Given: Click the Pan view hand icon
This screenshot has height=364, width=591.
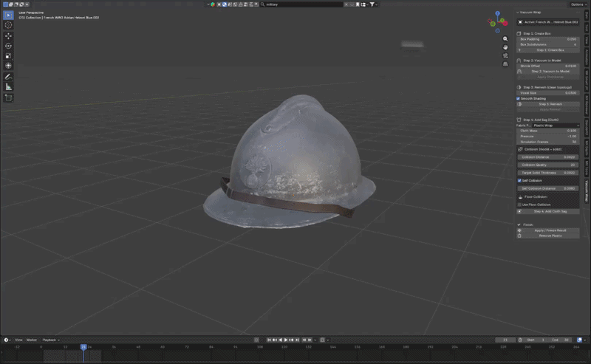Looking at the screenshot, I should [505, 47].
